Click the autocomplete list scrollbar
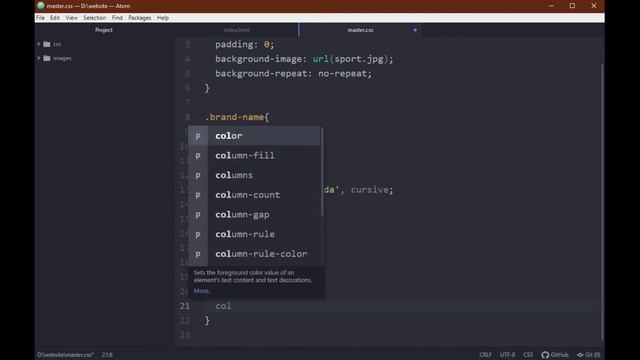The width and height of the screenshot is (640, 360). coord(322,171)
